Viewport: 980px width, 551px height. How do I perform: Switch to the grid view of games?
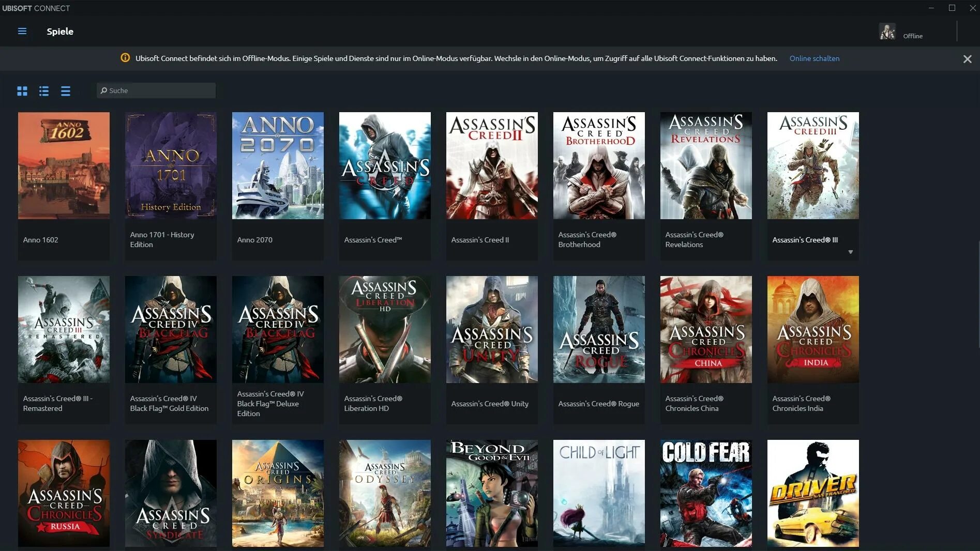coord(22,91)
